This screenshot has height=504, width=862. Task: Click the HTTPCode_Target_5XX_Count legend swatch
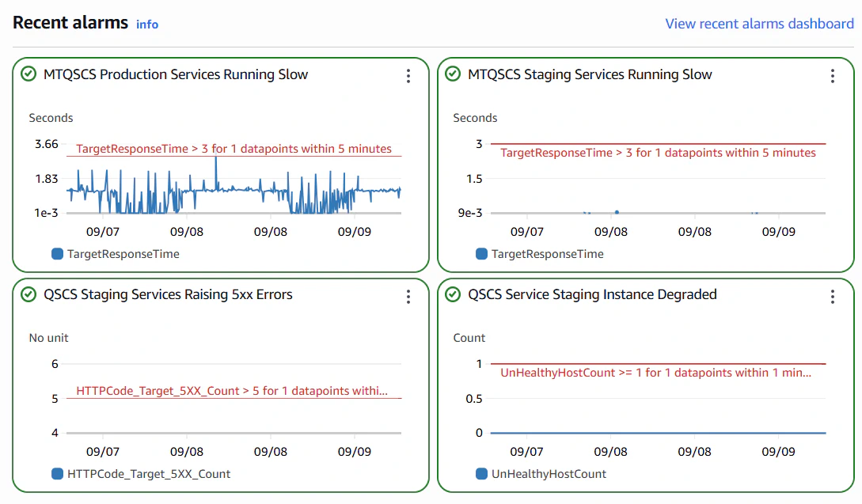pyautogui.click(x=57, y=474)
